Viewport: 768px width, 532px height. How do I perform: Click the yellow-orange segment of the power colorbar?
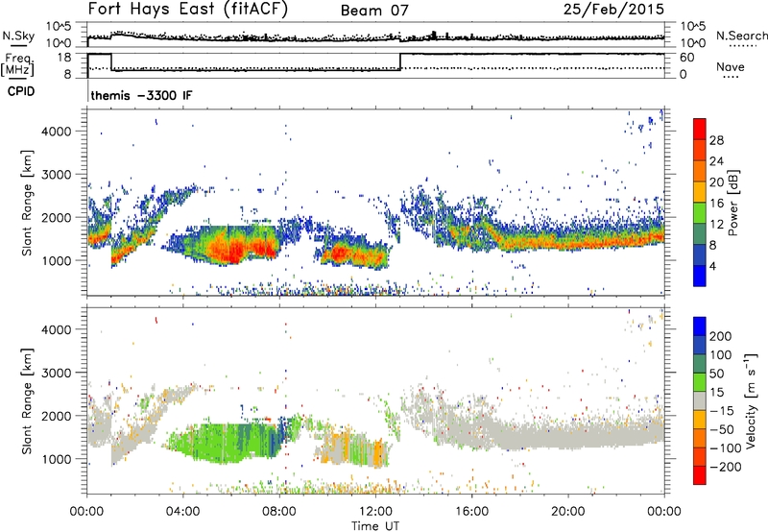point(700,192)
